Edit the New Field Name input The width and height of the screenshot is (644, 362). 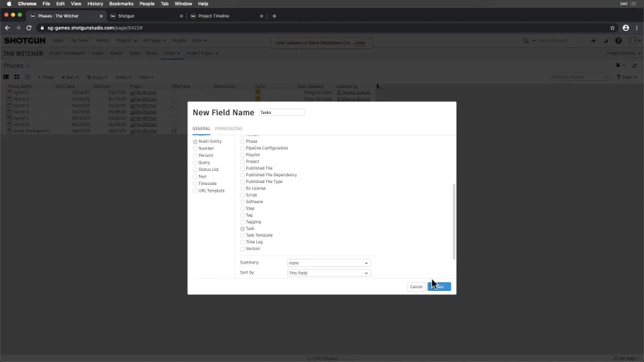[281, 113]
